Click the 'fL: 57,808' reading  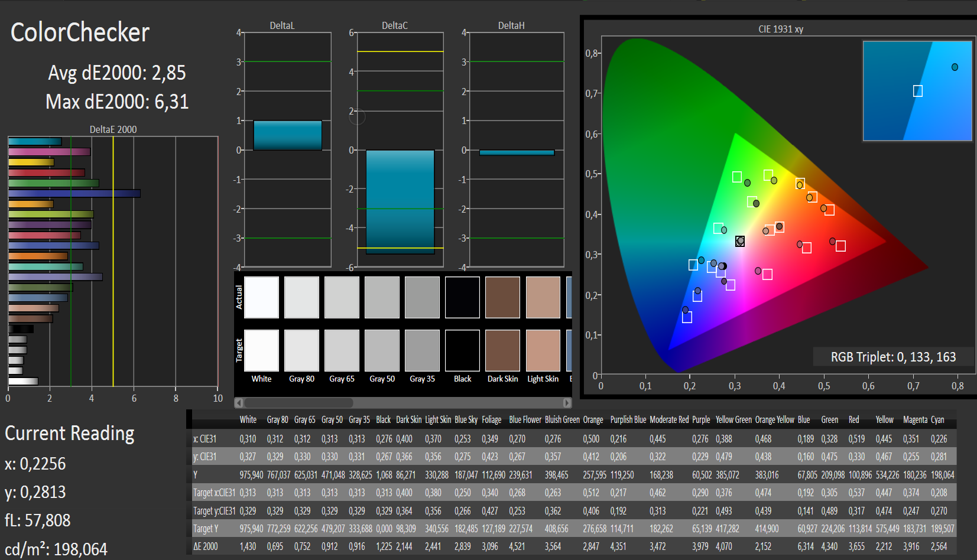[x=38, y=520]
